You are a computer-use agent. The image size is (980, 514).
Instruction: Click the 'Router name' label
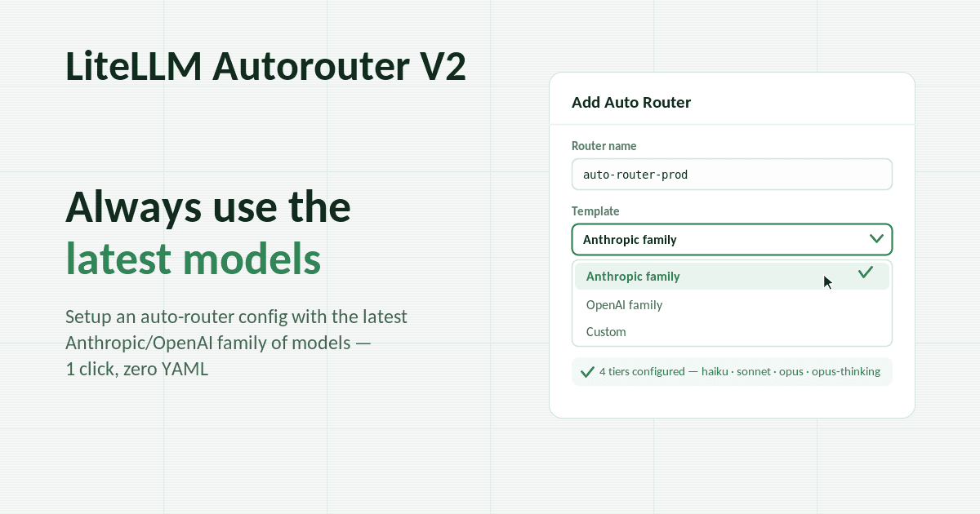pos(604,146)
